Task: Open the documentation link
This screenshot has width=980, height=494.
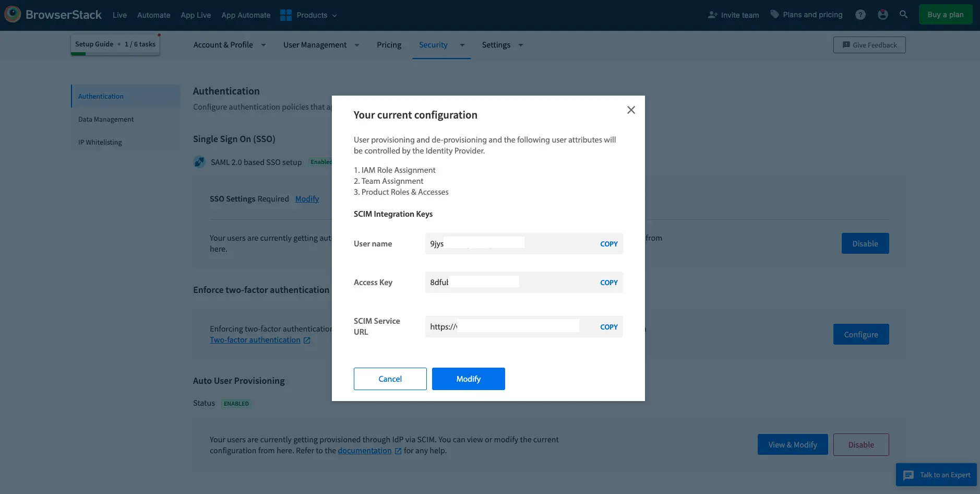Action: click(365, 451)
